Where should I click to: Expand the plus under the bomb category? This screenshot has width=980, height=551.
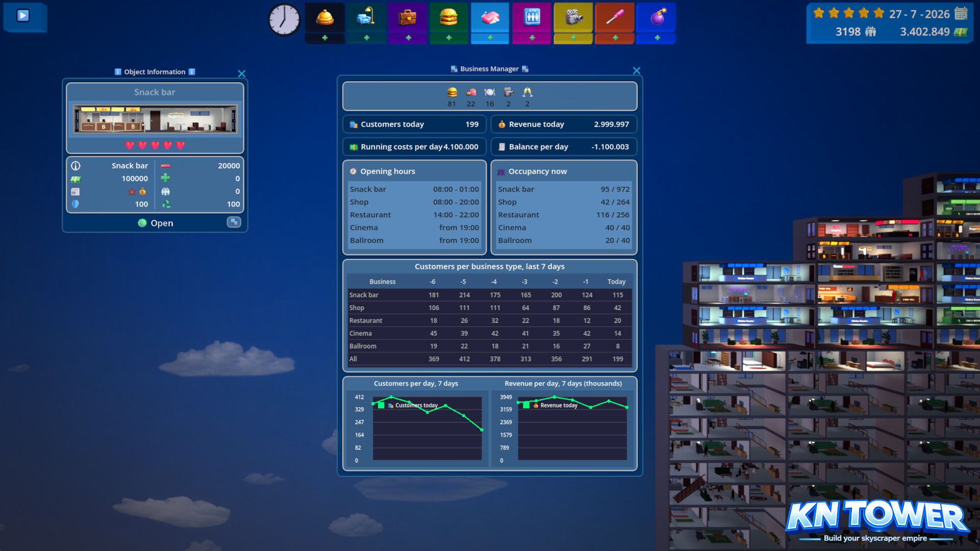click(657, 38)
